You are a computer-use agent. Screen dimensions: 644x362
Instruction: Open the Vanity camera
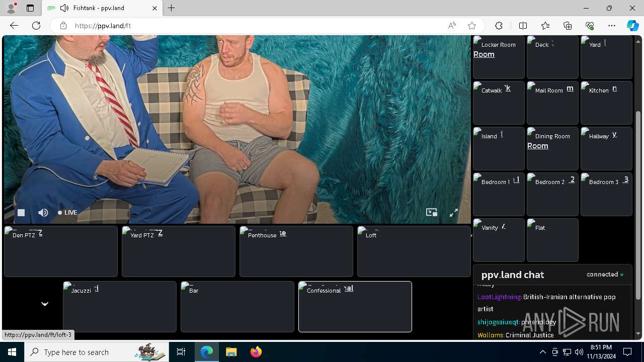[499, 240]
